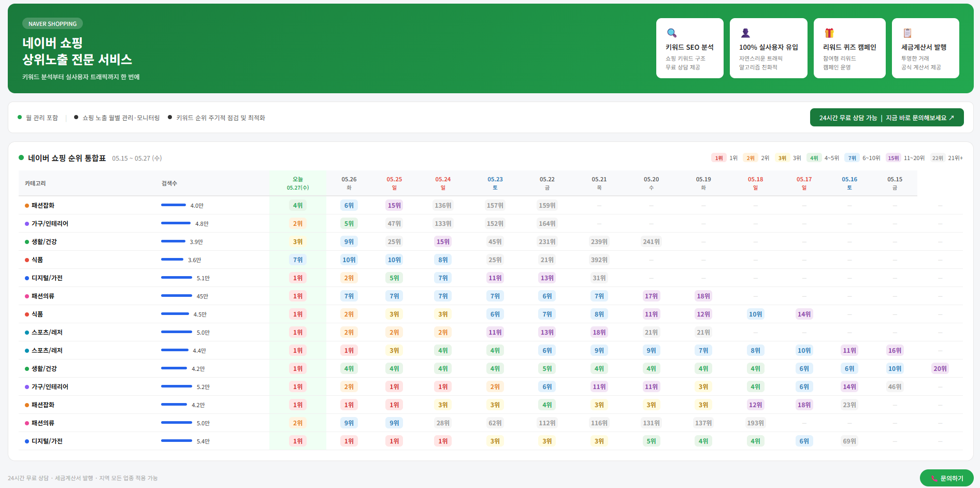This screenshot has height=488, width=980.
Task: Click the 네이버 쇼핑 순위 통합표 heading
Action: click(x=67, y=158)
